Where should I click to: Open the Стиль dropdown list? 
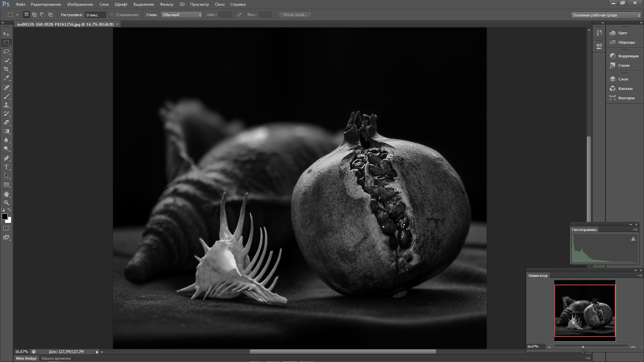pos(181,15)
